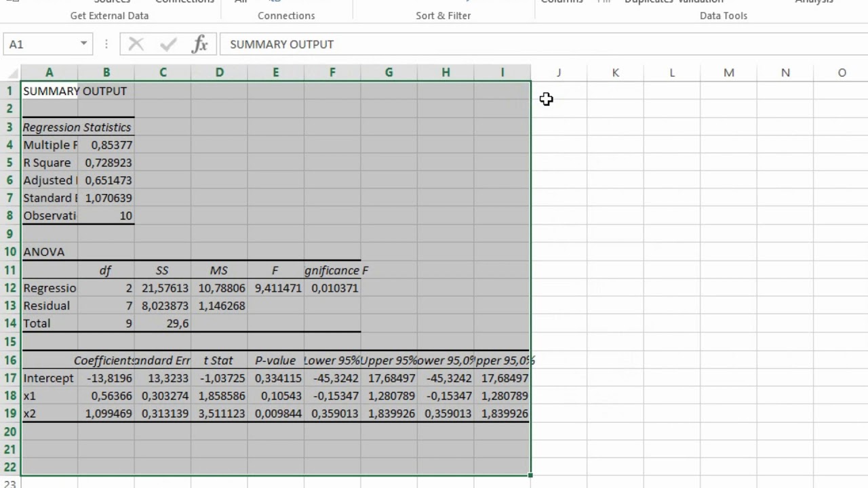
Task: Click the Coefficients heading cell
Action: click(x=106, y=361)
